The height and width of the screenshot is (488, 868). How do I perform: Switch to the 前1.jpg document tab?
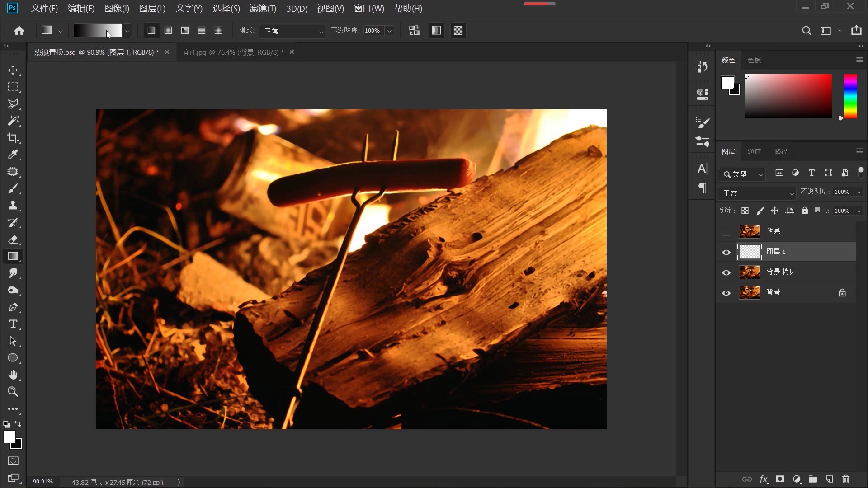coord(233,52)
